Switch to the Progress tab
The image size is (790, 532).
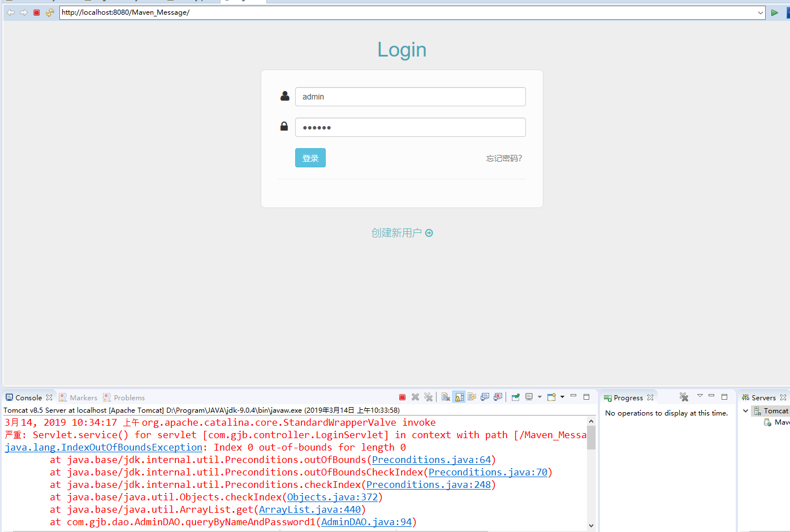pyautogui.click(x=623, y=397)
